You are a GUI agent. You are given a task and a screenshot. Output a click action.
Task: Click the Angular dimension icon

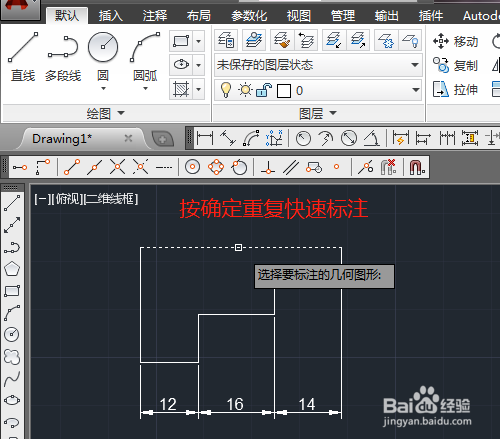pos(372,138)
